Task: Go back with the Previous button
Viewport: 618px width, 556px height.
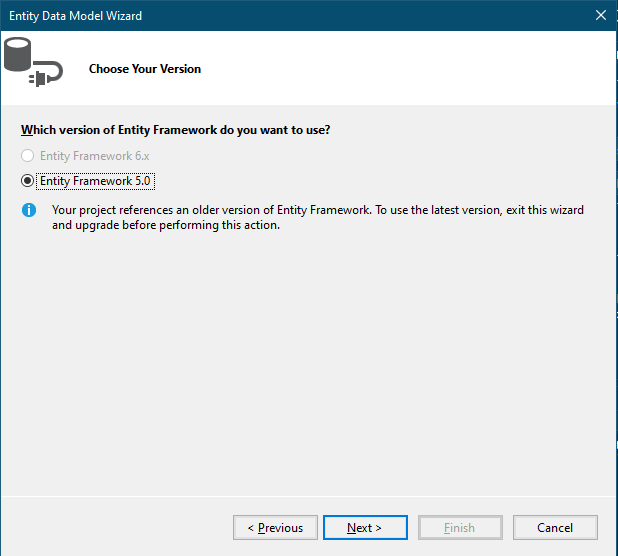Action: [275, 528]
